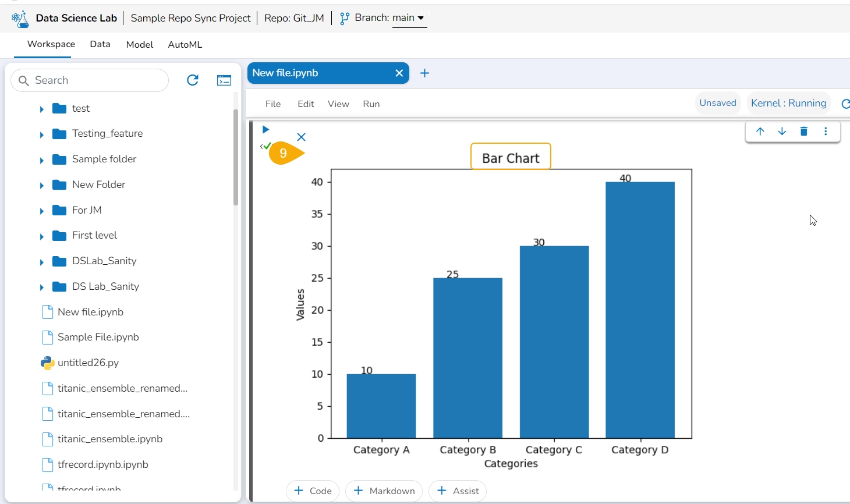850x504 pixels.
Task: Open cell more options three-dot menu
Action: [x=826, y=132]
